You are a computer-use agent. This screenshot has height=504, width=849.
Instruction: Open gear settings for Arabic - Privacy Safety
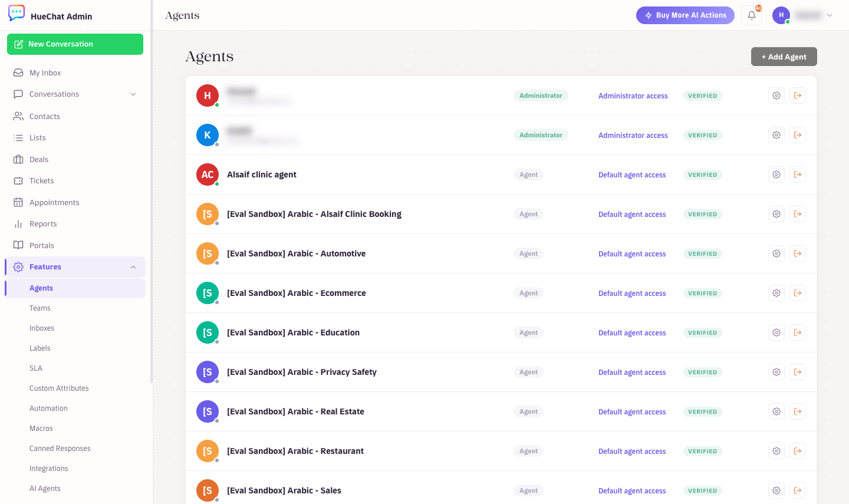coord(776,372)
